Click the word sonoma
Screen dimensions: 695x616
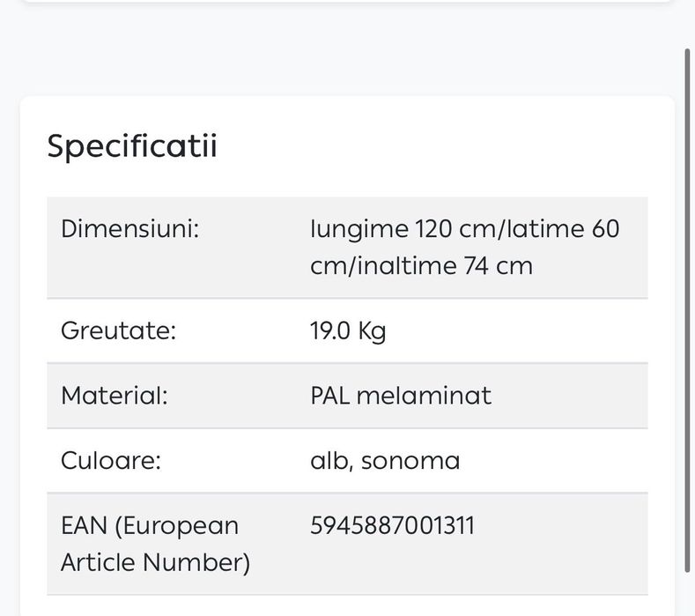click(x=410, y=461)
